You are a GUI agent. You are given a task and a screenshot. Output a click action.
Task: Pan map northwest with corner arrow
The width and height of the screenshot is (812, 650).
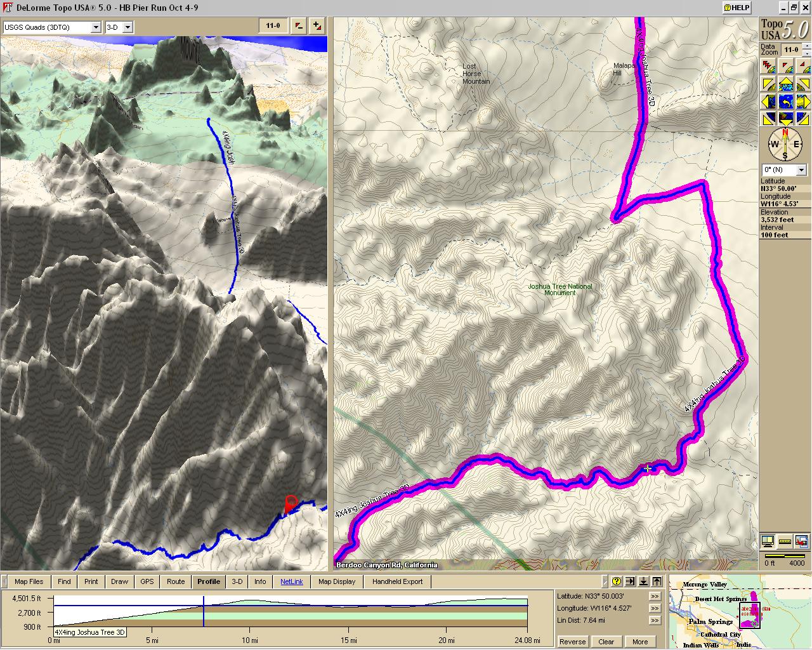pyautogui.click(x=768, y=84)
